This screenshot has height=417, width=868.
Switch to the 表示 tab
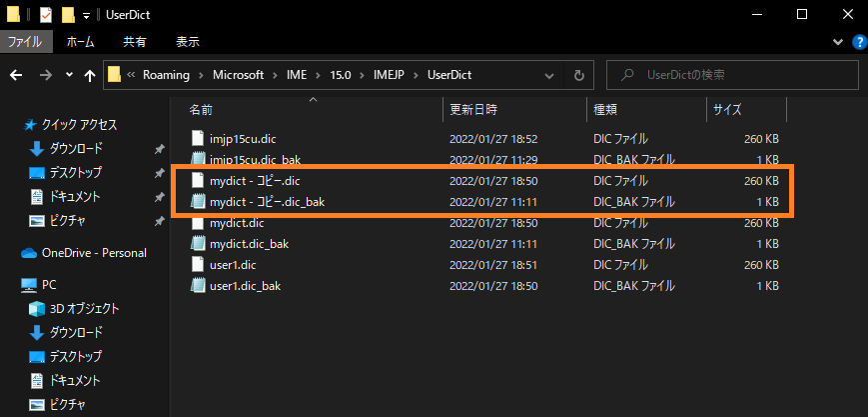[188, 42]
